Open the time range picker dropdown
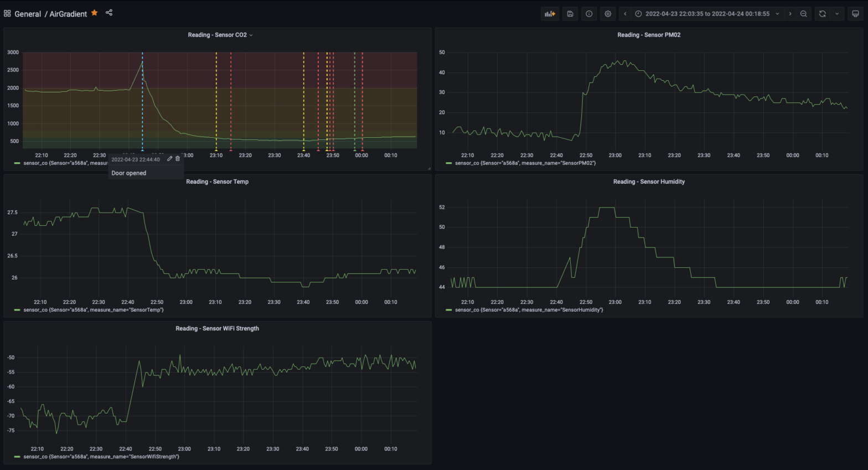Image resolution: width=868 pixels, height=470 pixels. pos(707,14)
